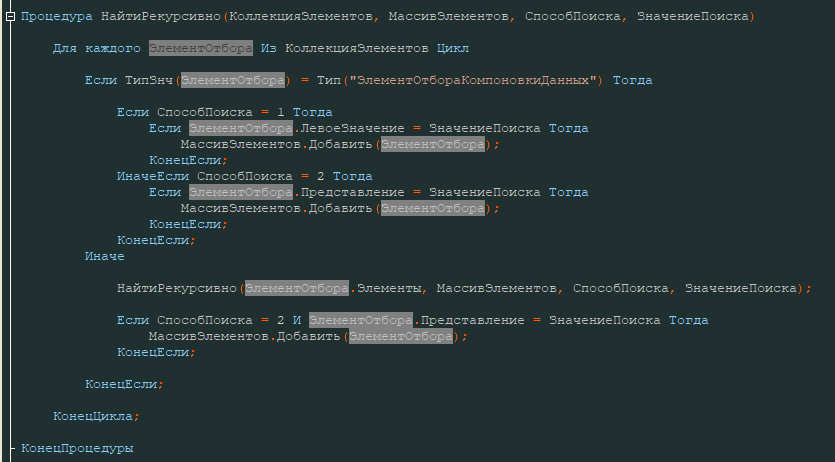Screen dimensions: 835x462
Task: Click the КонецПроцедуры keyword
Action: pyautogui.click(x=77, y=448)
